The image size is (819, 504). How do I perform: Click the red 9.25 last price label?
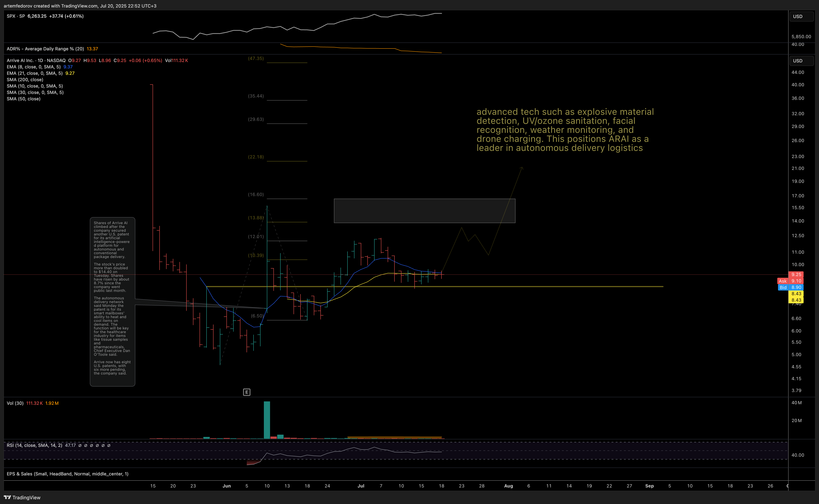pos(796,274)
